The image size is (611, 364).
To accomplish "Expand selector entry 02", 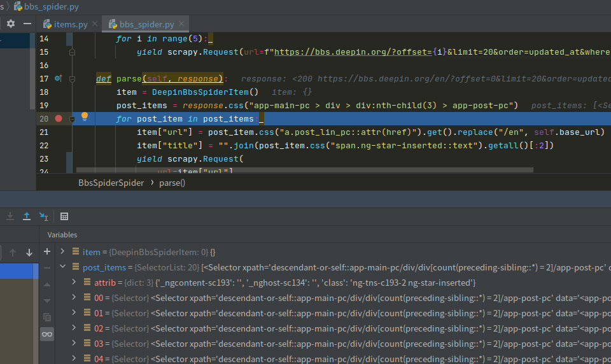I will point(74,328).
